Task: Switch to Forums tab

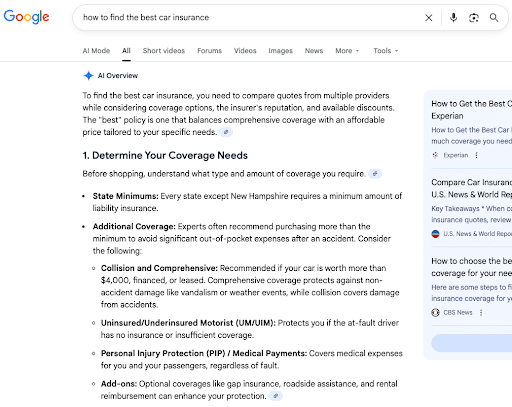Action: [209, 51]
